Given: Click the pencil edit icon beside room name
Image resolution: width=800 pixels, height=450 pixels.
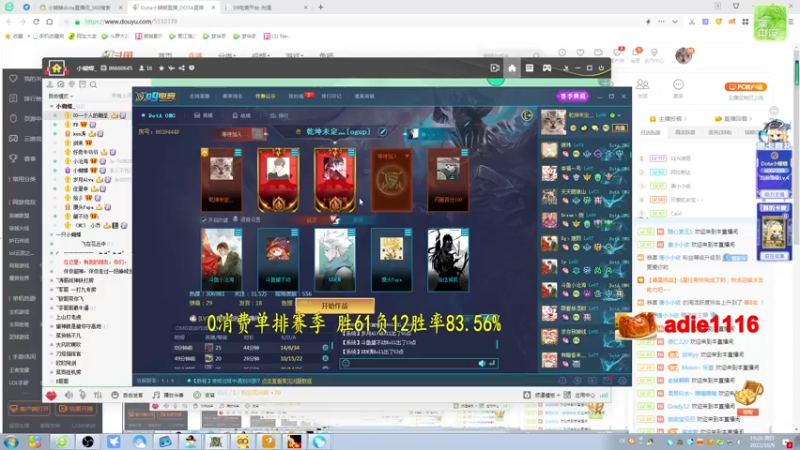Looking at the screenshot, I should tap(382, 132).
